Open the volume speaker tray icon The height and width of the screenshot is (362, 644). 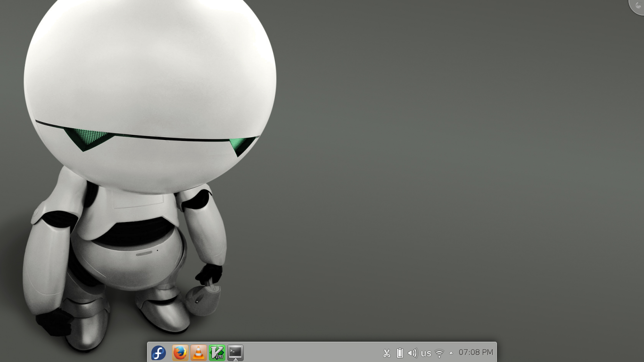click(413, 353)
